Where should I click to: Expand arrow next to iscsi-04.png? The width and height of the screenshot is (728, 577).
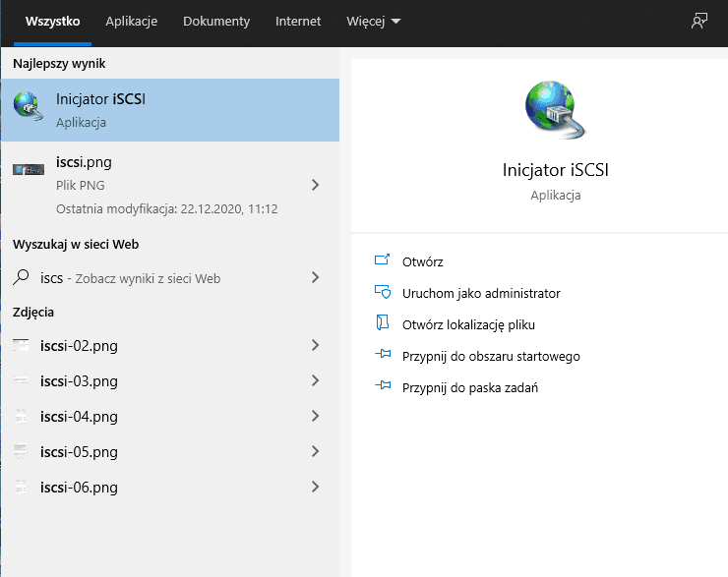coord(315,416)
